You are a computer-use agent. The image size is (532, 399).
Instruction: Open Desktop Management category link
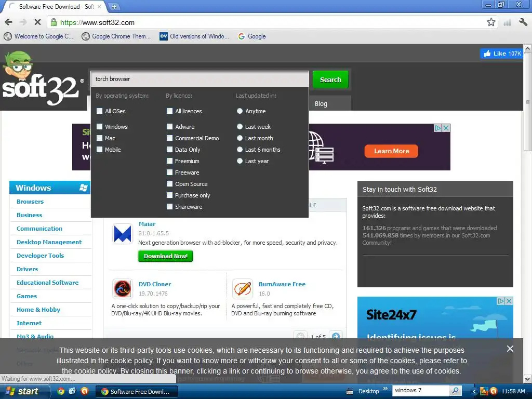tap(49, 242)
